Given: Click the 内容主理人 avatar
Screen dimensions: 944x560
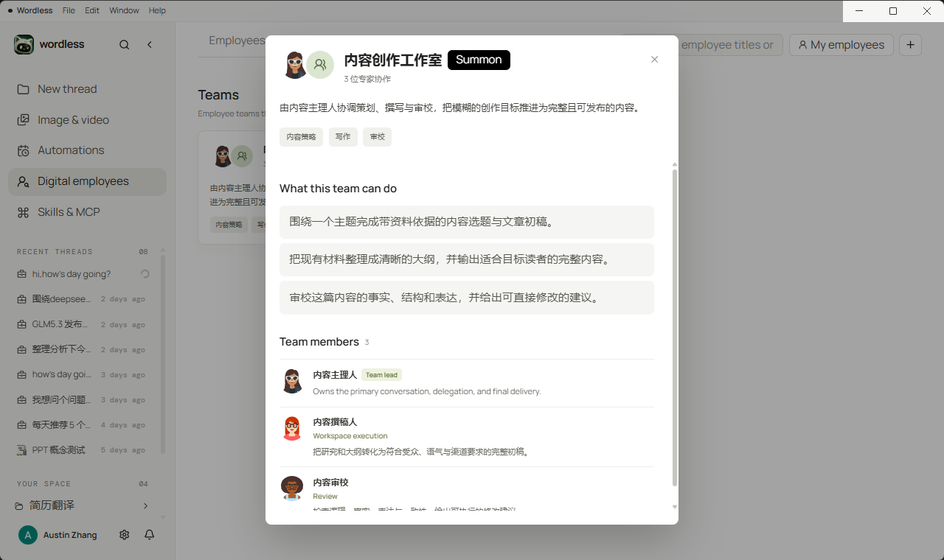Looking at the screenshot, I should pos(293,381).
